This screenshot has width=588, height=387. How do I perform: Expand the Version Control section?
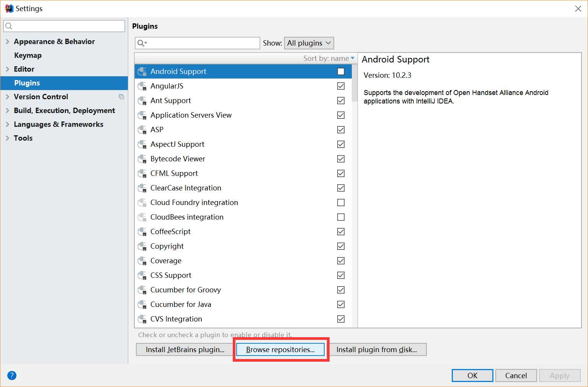(x=7, y=97)
